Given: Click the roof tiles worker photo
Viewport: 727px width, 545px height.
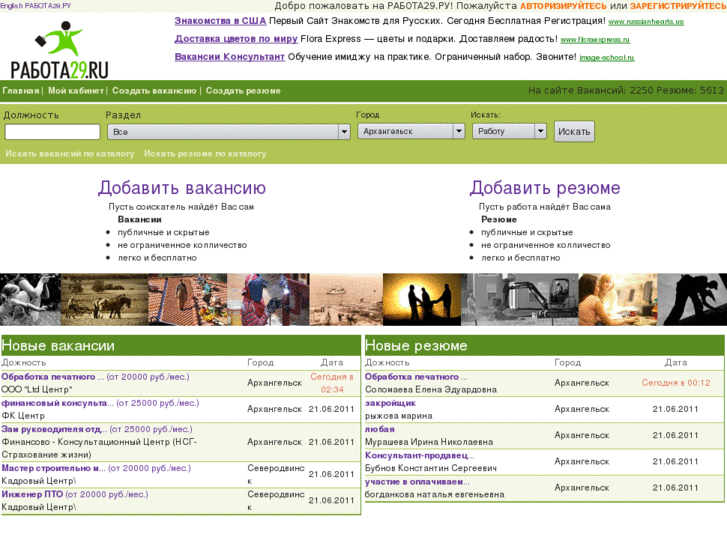Looking at the screenshot, I should 187,299.
